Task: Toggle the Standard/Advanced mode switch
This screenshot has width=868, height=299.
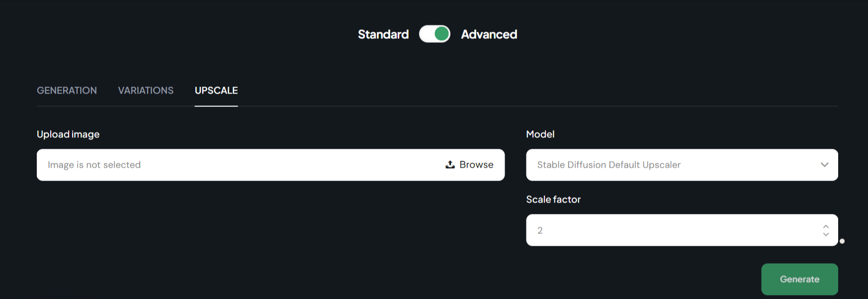Action: click(434, 34)
